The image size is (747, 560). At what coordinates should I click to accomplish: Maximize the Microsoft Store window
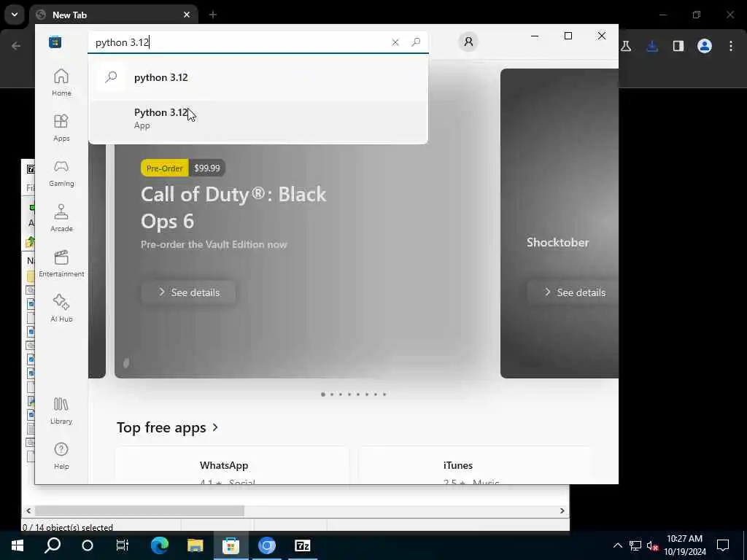click(568, 36)
